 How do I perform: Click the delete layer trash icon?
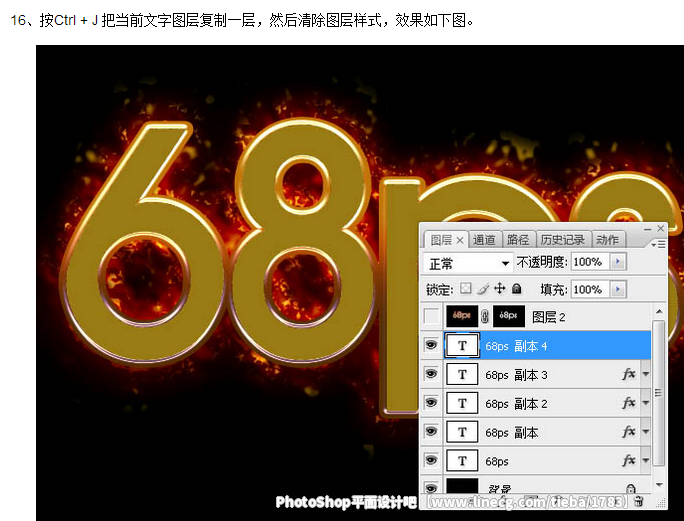[x=639, y=502]
